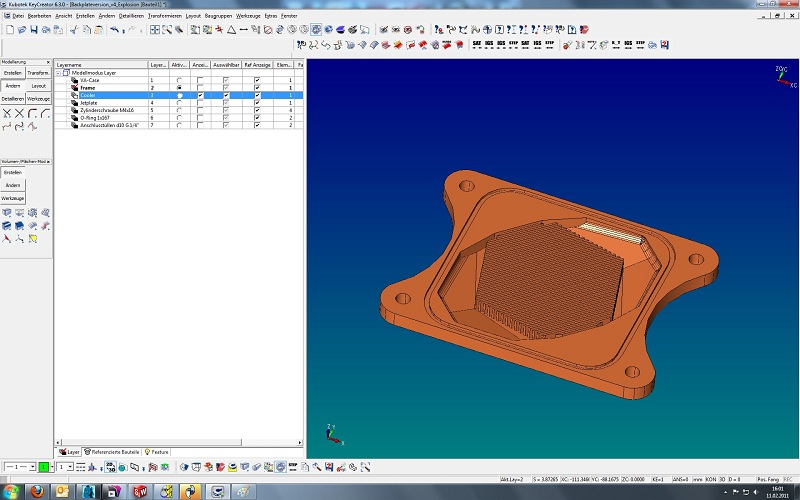Click the blue help book icon in the second toolbar row
The width and height of the screenshot is (800, 500).
click(x=664, y=45)
